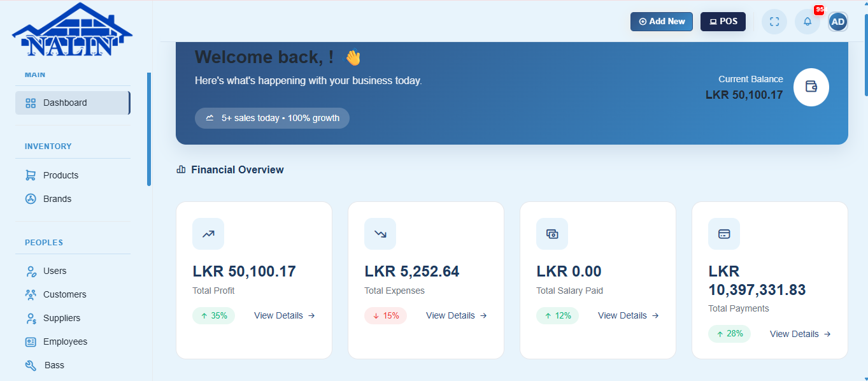Click the Financial Overview chart icon

coord(181,169)
